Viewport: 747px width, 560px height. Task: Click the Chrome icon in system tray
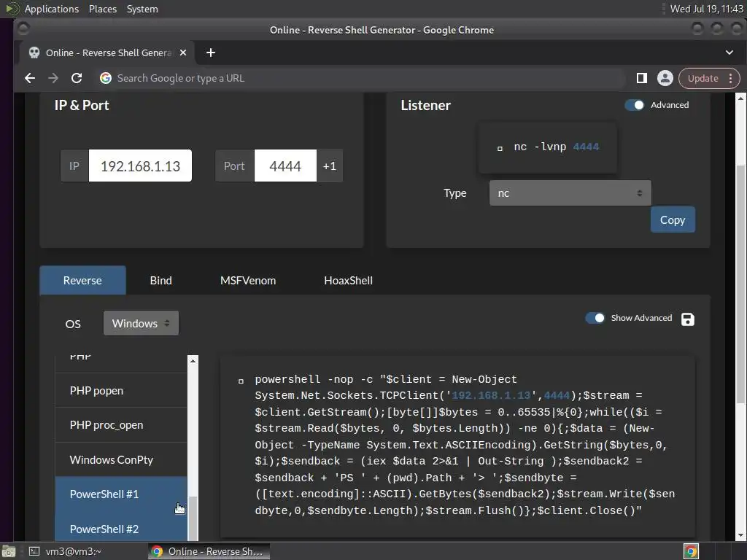(x=691, y=551)
